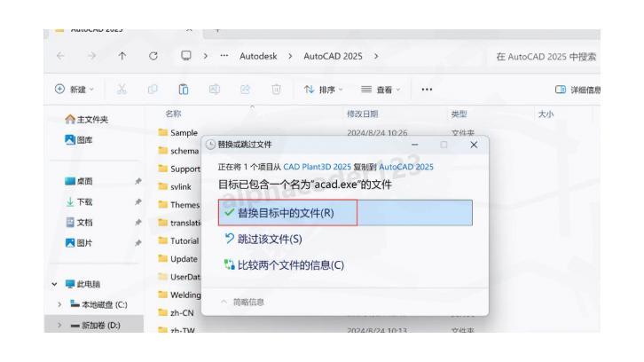Image resolution: width=644 pixels, height=362 pixels.
Task: Select AutoCAD 2025 in the breadcrumb path
Action: coord(333,56)
